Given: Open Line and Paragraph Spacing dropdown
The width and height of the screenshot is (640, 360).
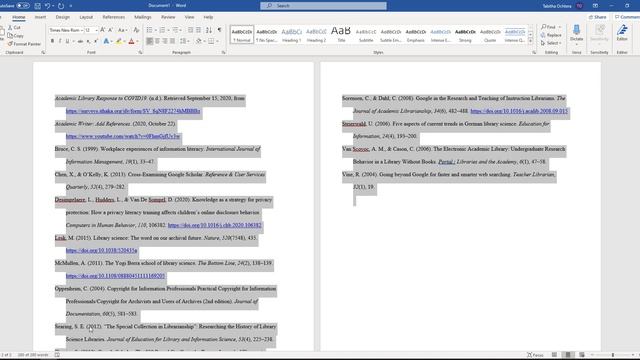Looking at the screenshot, I should [x=184, y=41].
